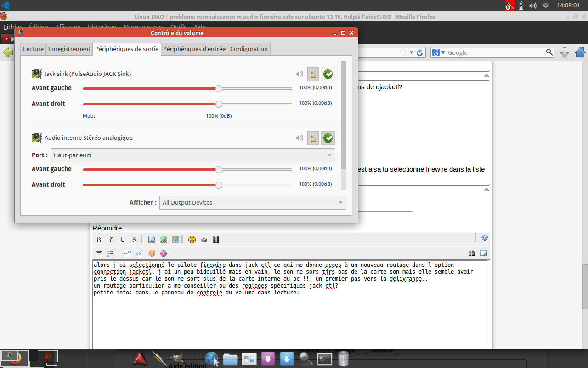Toggle channel lock for Audio interne
This screenshot has width=588, height=368.
click(x=313, y=138)
